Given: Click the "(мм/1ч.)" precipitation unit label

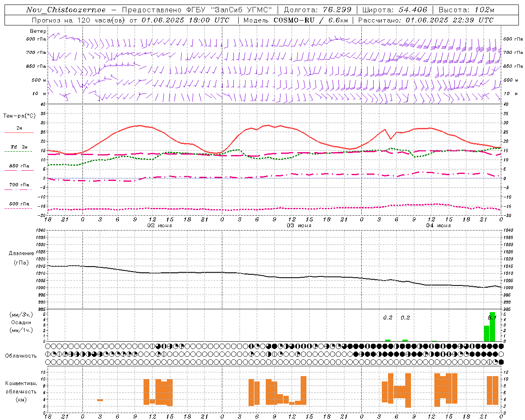Looking at the screenshot, I should pos(21,330).
